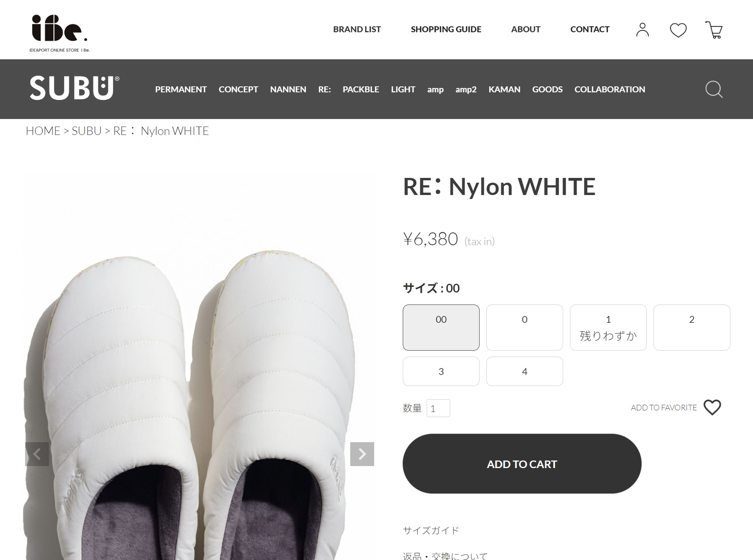Click the ADD TO FAVORITE text link
753x560 pixels.
coord(664,408)
